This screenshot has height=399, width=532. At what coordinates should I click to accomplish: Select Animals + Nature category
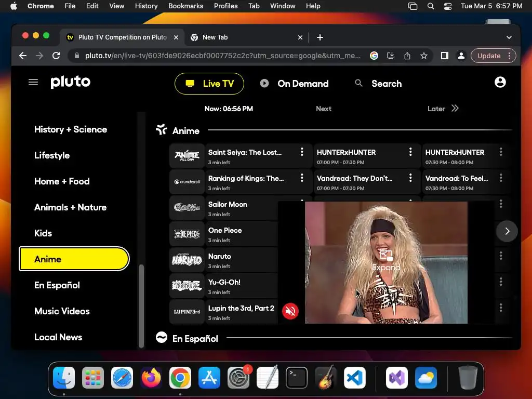70,207
